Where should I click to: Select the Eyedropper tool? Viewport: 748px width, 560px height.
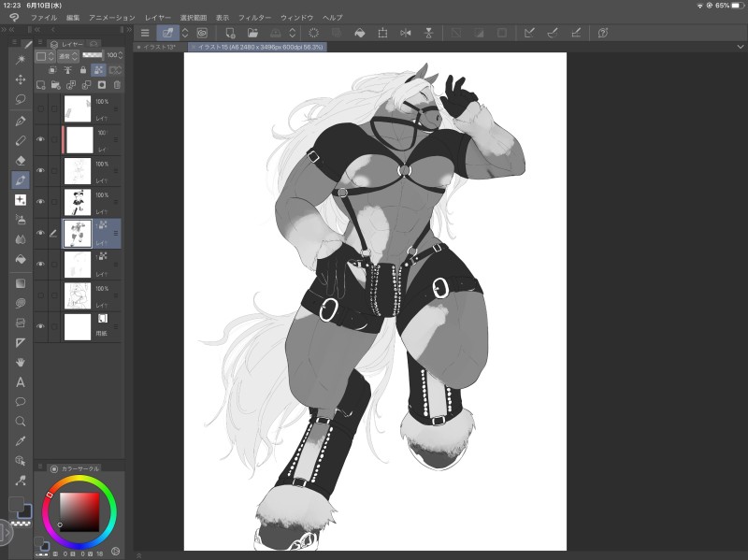[x=21, y=441]
